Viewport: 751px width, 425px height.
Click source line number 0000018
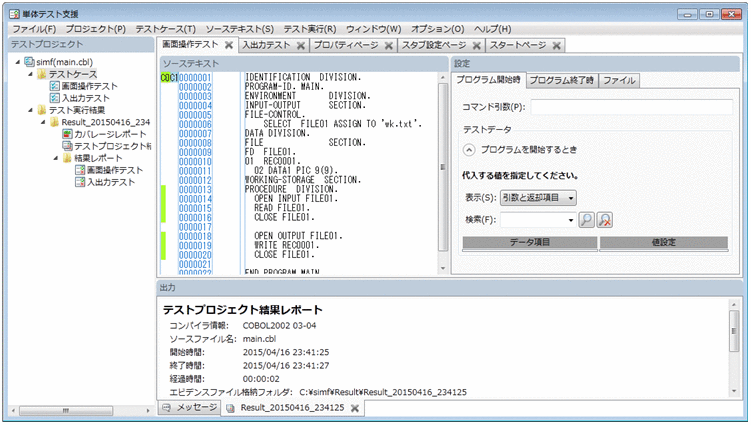click(x=195, y=236)
